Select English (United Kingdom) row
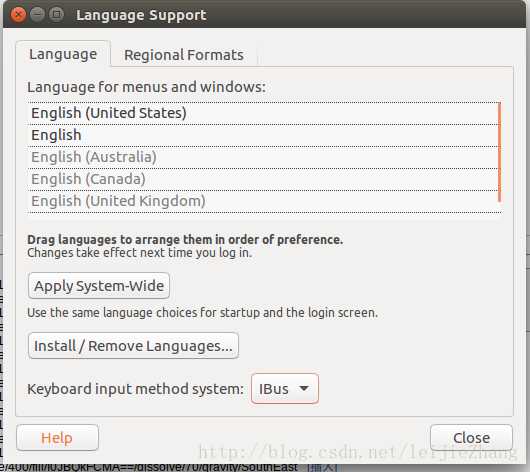The height and width of the screenshot is (472, 530). [x=263, y=201]
